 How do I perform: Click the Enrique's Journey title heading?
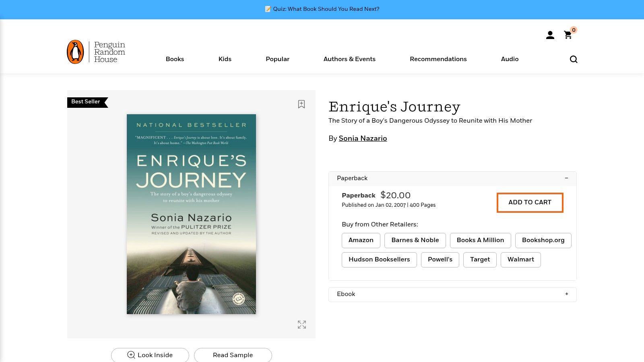[394, 107]
